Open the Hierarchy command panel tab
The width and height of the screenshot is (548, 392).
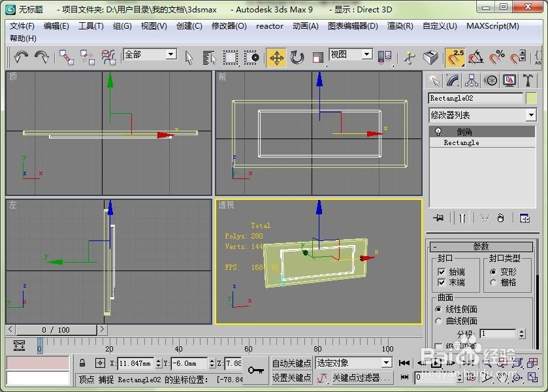pyautogui.click(x=472, y=81)
